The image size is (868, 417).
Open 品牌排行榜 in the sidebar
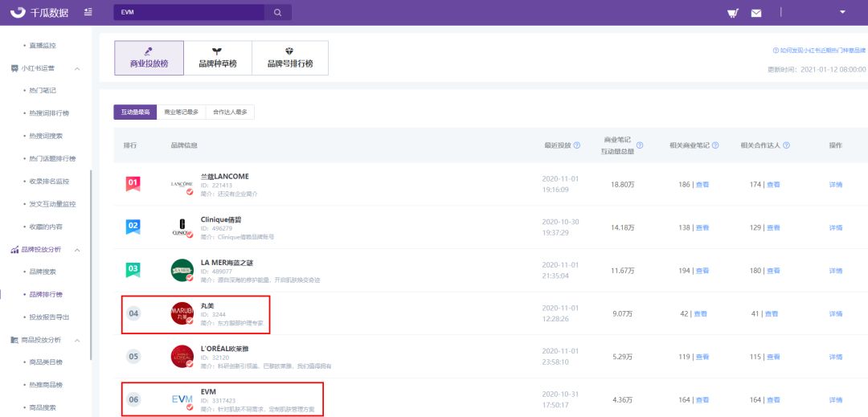(46, 295)
